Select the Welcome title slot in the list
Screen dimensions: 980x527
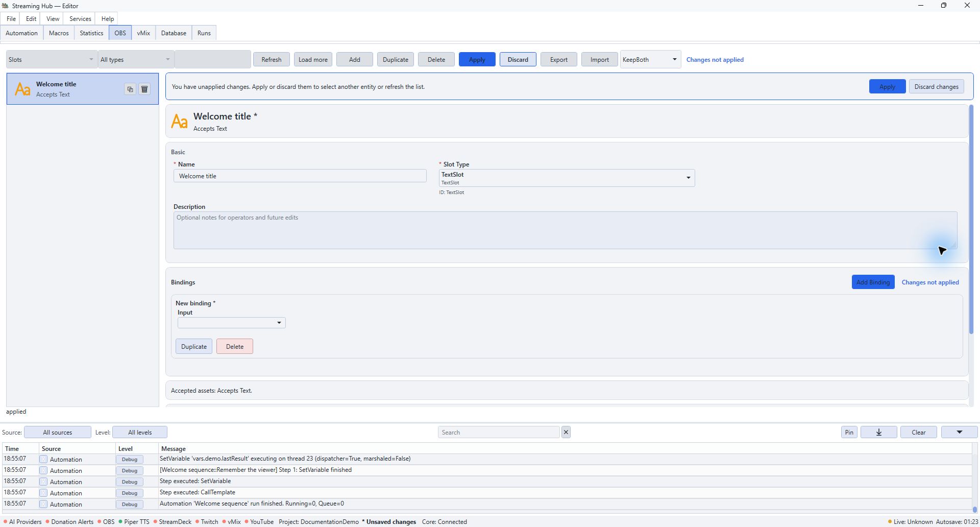[83, 89]
